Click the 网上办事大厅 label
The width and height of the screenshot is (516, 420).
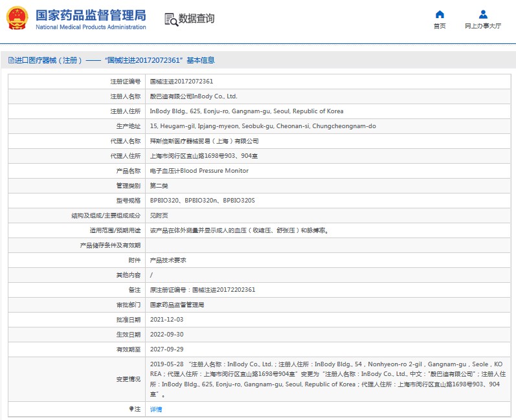pyautogui.click(x=483, y=26)
